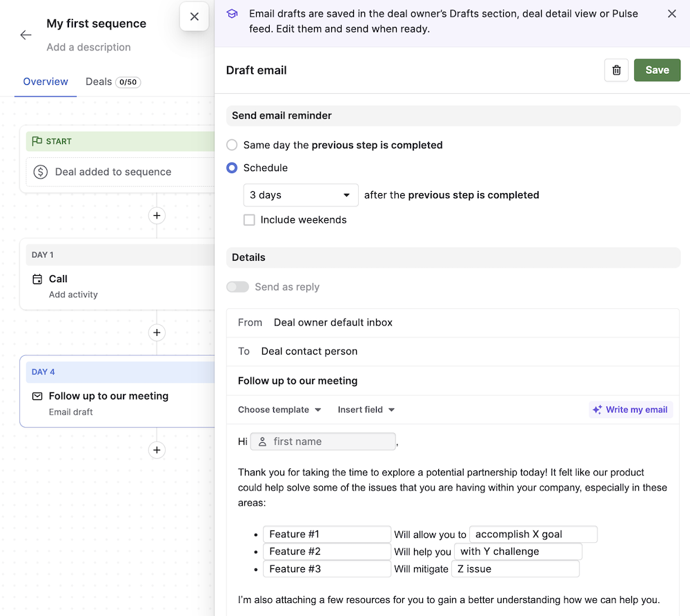
Task: Select Same day the previous step is completed
Action: tap(231, 145)
